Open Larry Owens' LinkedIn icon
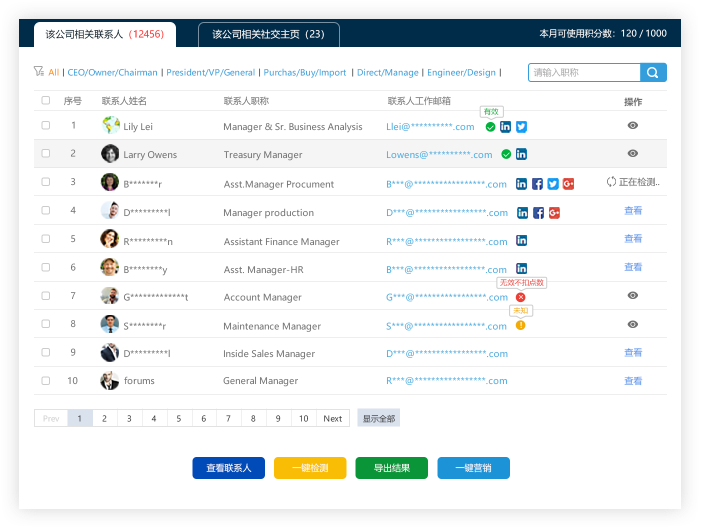Image resolution: width=701 pixels, height=529 pixels. (521, 154)
